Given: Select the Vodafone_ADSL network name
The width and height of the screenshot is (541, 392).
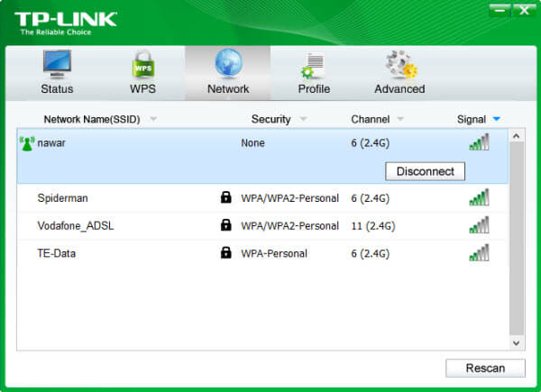Looking at the screenshot, I should coord(76,225).
